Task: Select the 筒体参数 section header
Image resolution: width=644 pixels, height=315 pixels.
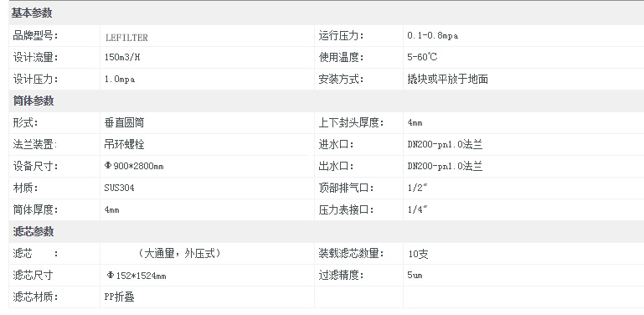Action: coord(32,101)
